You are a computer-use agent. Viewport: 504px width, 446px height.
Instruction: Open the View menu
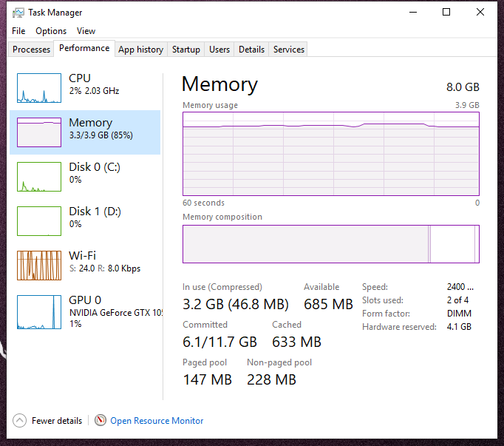(x=86, y=31)
